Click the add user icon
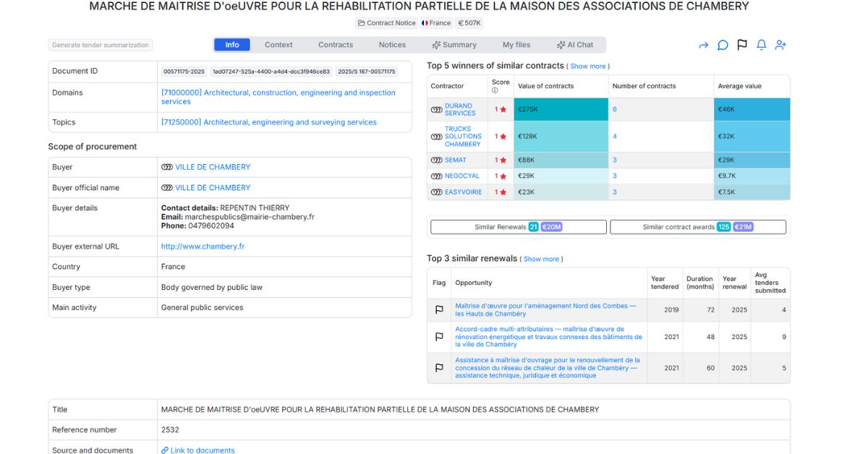Viewport: 868px width, 454px height. point(780,45)
